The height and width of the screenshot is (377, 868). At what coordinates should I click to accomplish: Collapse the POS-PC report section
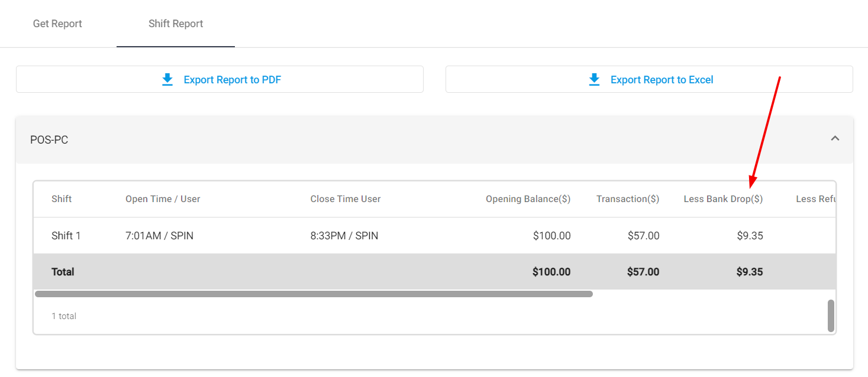click(x=835, y=138)
